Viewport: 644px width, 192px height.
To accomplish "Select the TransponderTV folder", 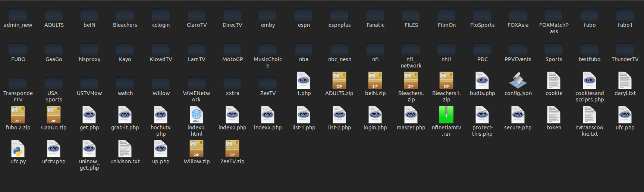I will click(18, 83).
